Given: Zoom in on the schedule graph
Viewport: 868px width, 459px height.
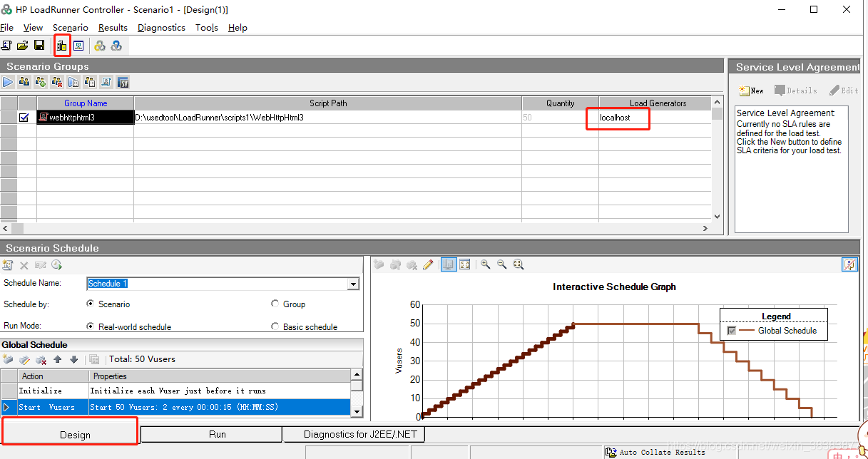Looking at the screenshot, I should click(486, 264).
